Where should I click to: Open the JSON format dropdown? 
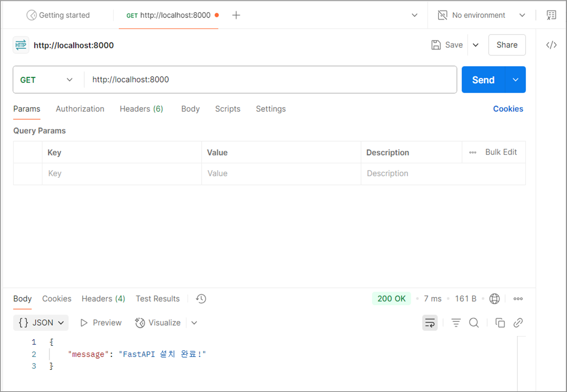pos(41,322)
